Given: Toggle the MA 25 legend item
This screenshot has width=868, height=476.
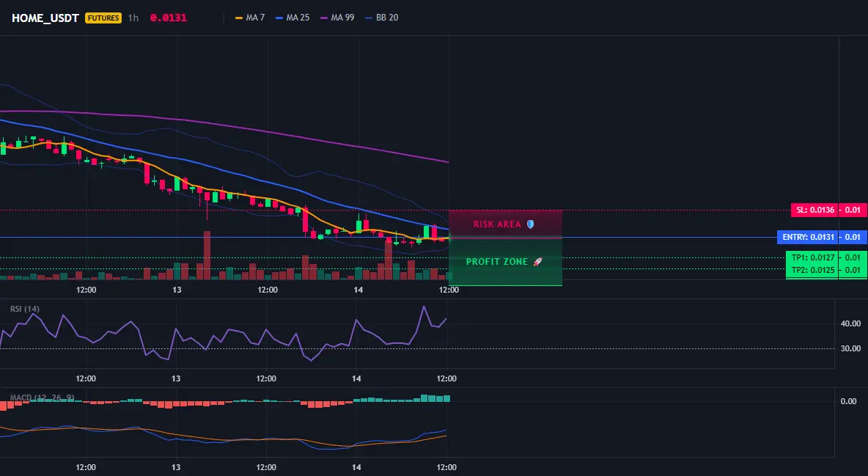Looking at the screenshot, I should click(x=293, y=18).
